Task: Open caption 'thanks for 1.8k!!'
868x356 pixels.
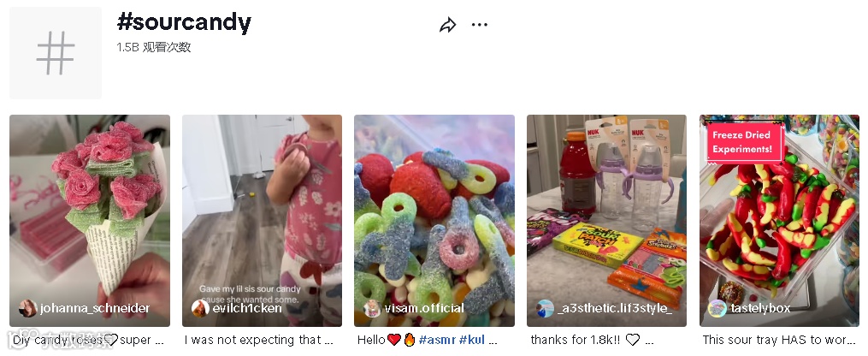Action: point(593,340)
